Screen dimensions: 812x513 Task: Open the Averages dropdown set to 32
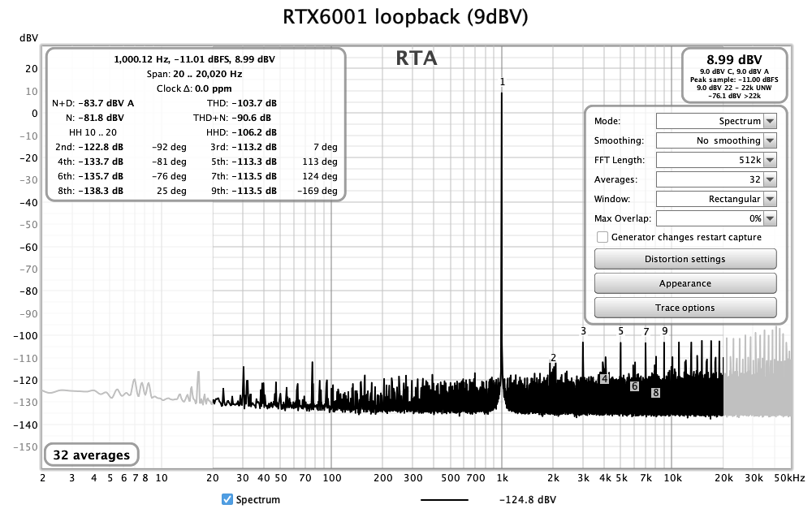(716, 179)
